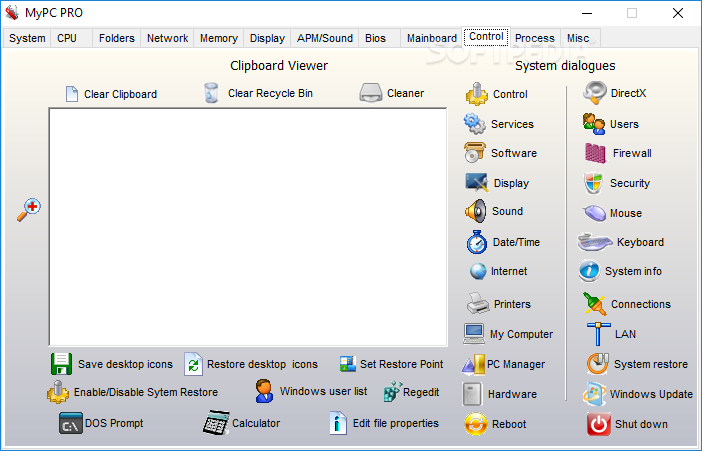Open Display settings monitor icon
This screenshot has width=702, height=451.
point(476,183)
